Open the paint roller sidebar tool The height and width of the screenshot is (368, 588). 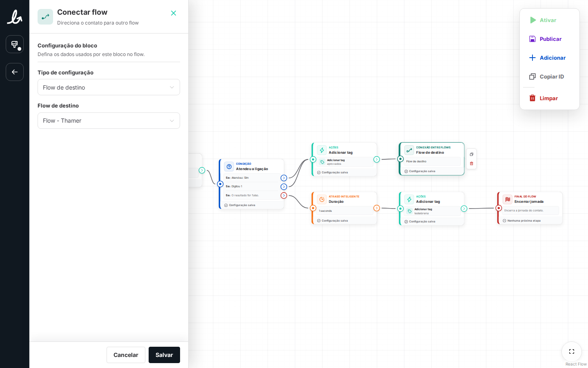coord(15,44)
